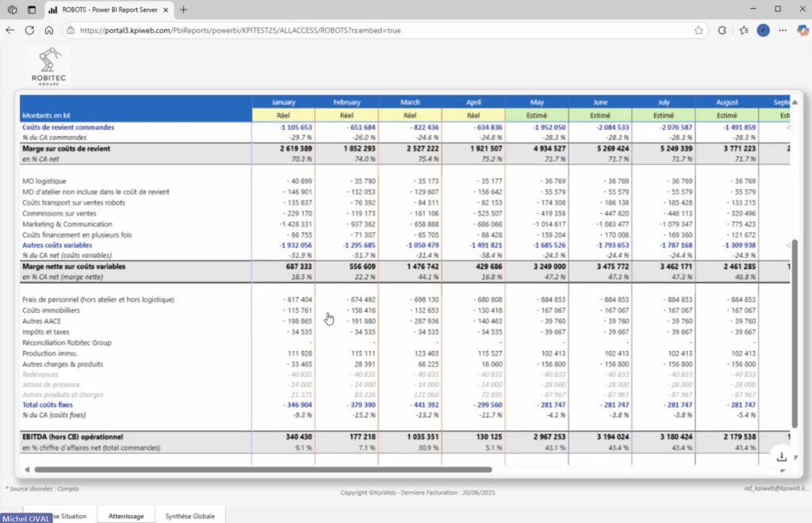Reload the Power BI report page
The image size is (812, 523).
29,30
